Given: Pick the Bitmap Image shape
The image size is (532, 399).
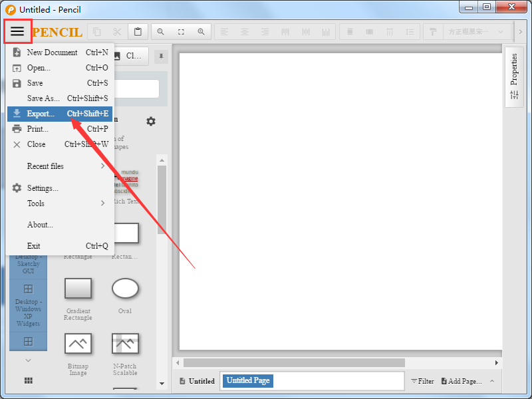Looking at the screenshot, I should (x=78, y=354).
